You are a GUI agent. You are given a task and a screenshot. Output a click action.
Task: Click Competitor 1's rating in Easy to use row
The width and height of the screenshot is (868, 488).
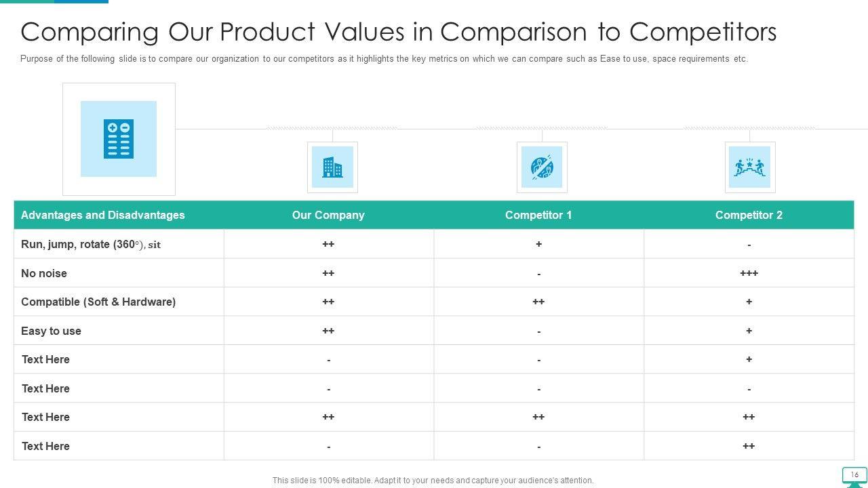538,331
